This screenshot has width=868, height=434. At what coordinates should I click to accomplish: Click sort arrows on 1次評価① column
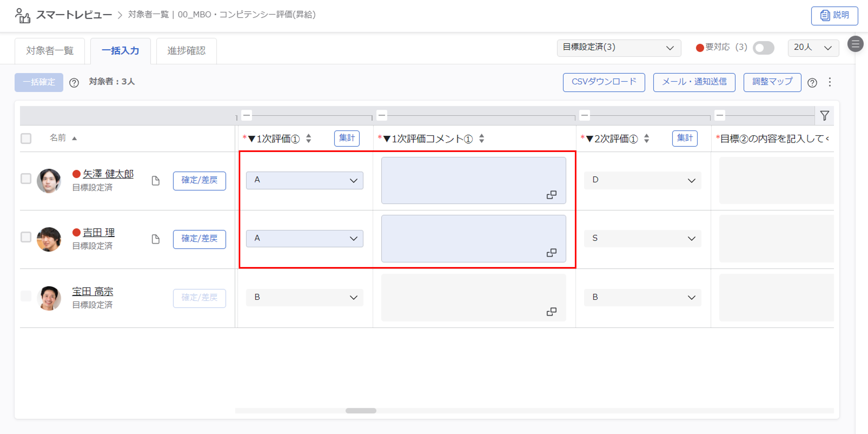point(309,138)
